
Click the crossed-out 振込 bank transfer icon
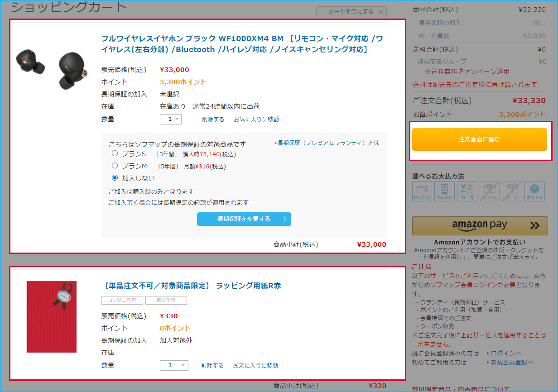point(512,191)
